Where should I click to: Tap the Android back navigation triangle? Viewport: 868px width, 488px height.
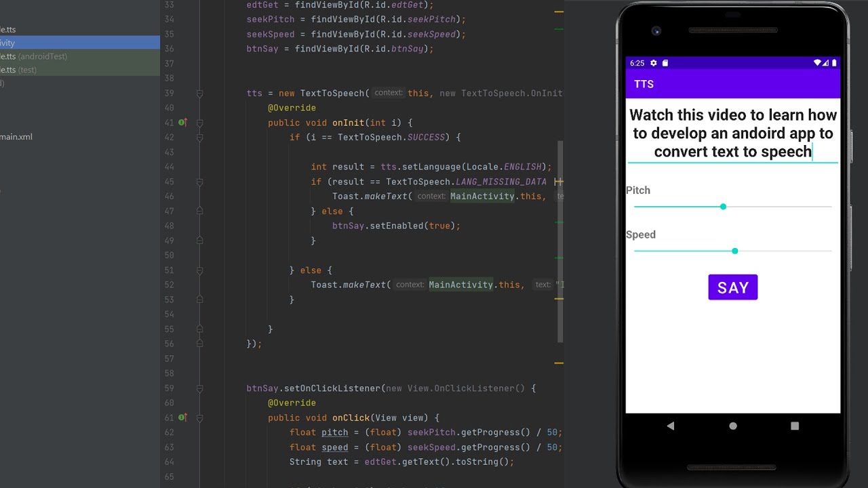pos(671,426)
